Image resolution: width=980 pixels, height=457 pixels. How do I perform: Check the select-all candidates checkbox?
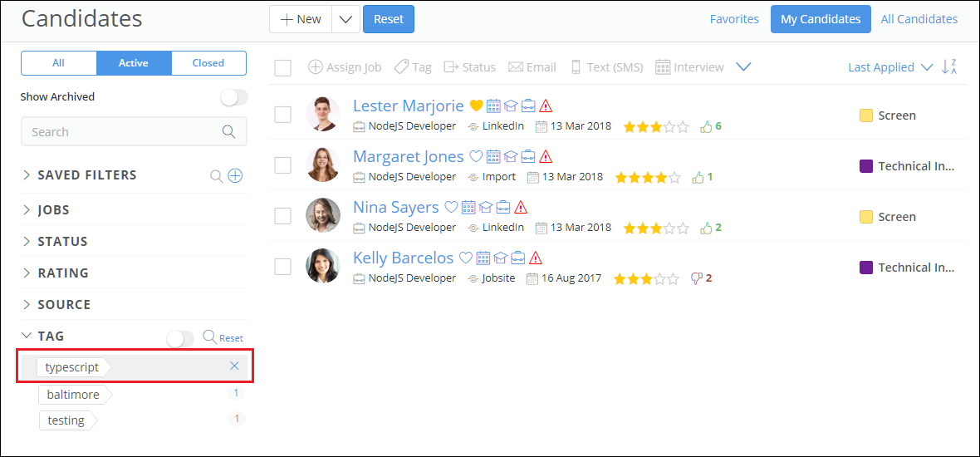coord(283,67)
